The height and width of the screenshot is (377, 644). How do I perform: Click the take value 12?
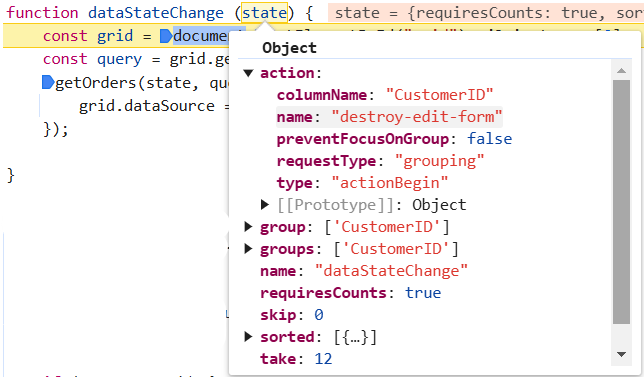coord(323,359)
